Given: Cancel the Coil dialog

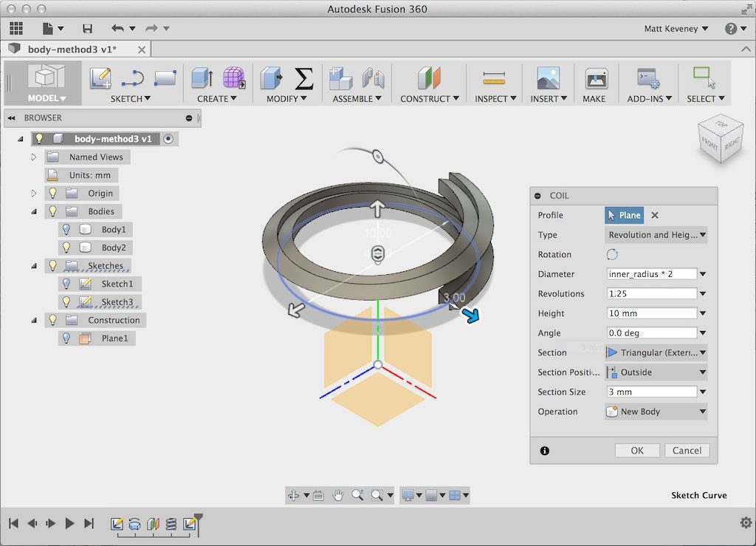Looking at the screenshot, I should coord(687,450).
